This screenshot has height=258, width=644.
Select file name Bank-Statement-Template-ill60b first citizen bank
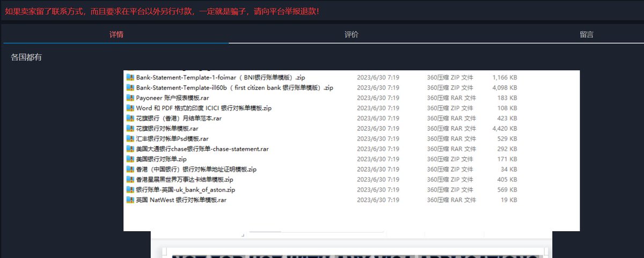[x=235, y=87]
